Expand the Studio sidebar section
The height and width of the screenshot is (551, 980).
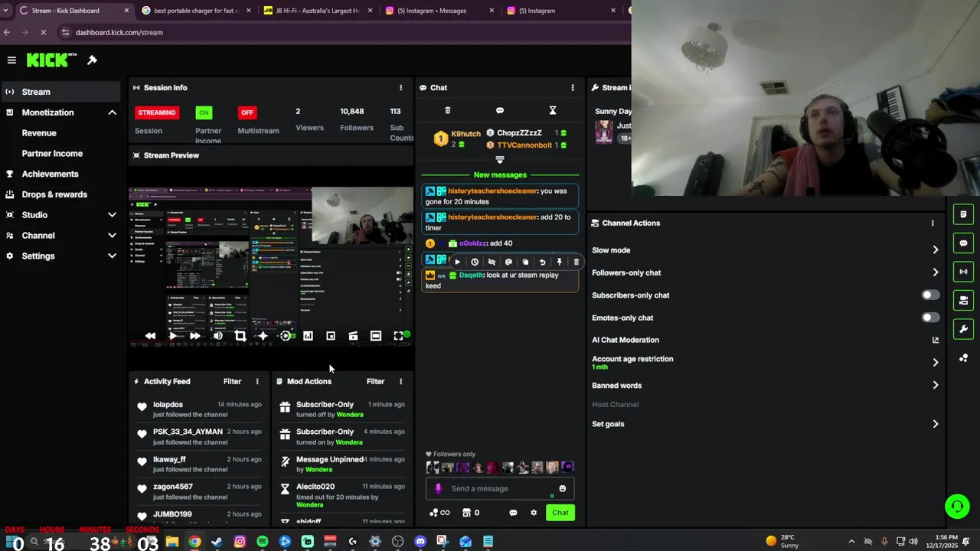pyautogui.click(x=112, y=215)
